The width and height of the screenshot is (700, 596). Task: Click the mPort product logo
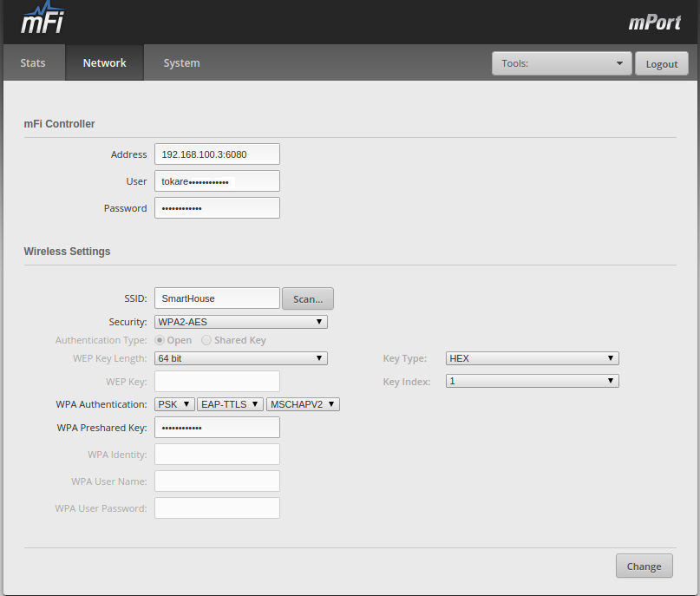tap(655, 23)
